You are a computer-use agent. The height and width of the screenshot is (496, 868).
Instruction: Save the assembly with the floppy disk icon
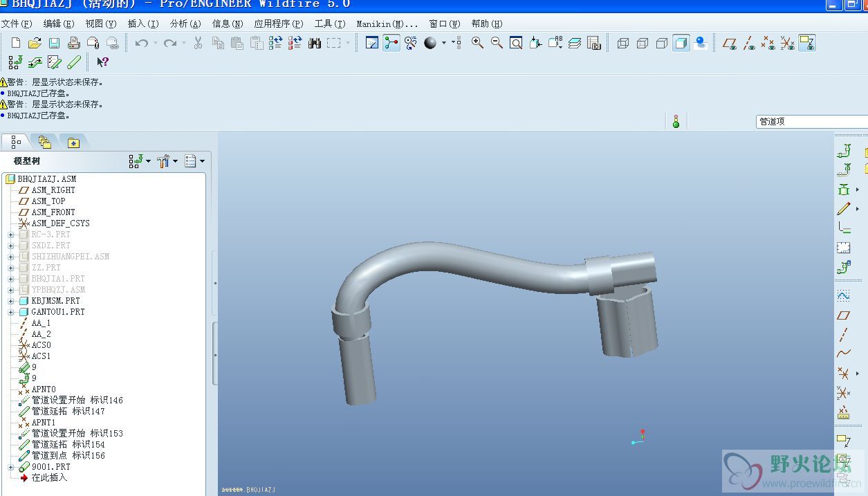click(x=55, y=43)
